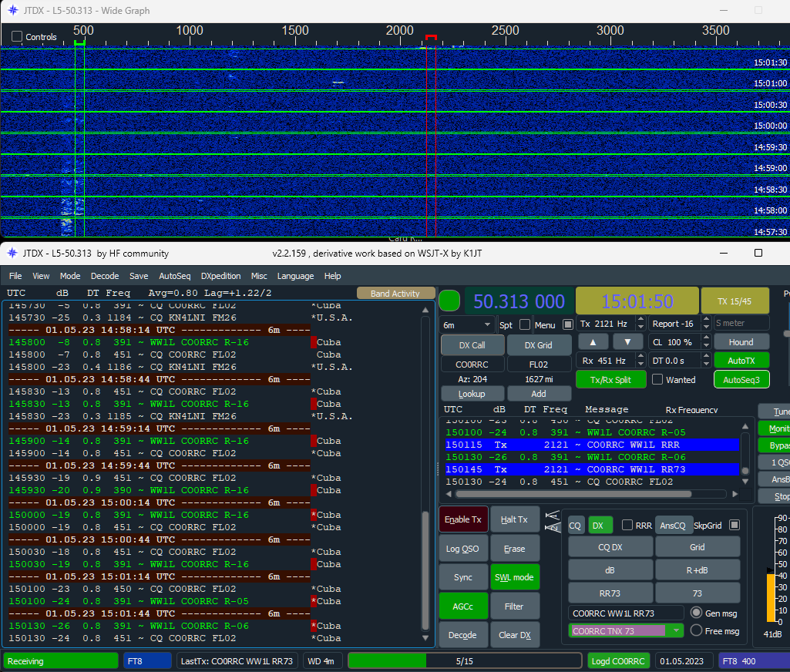
Task: Click the Lookup button
Action: pyautogui.click(x=472, y=394)
